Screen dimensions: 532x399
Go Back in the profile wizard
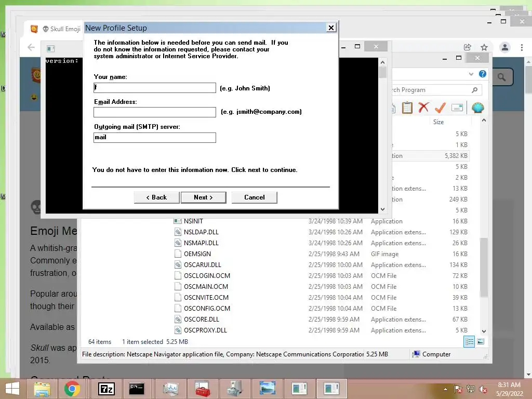click(156, 197)
